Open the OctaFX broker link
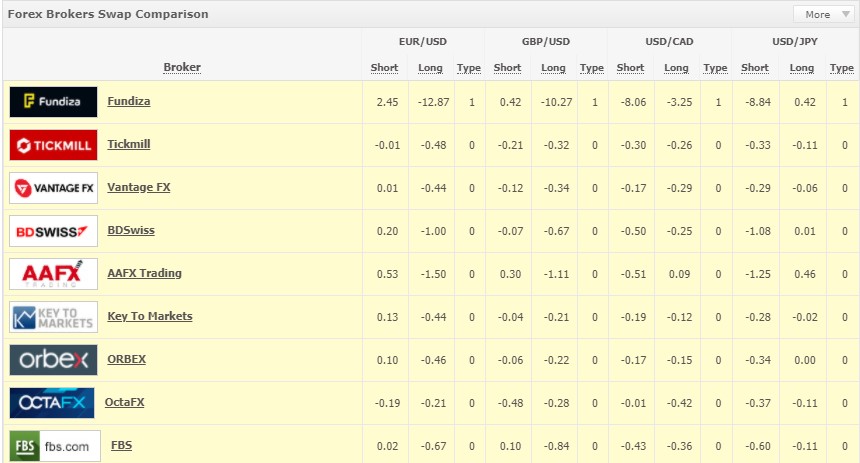The width and height of the screenshot is (860, 463). 125,402
